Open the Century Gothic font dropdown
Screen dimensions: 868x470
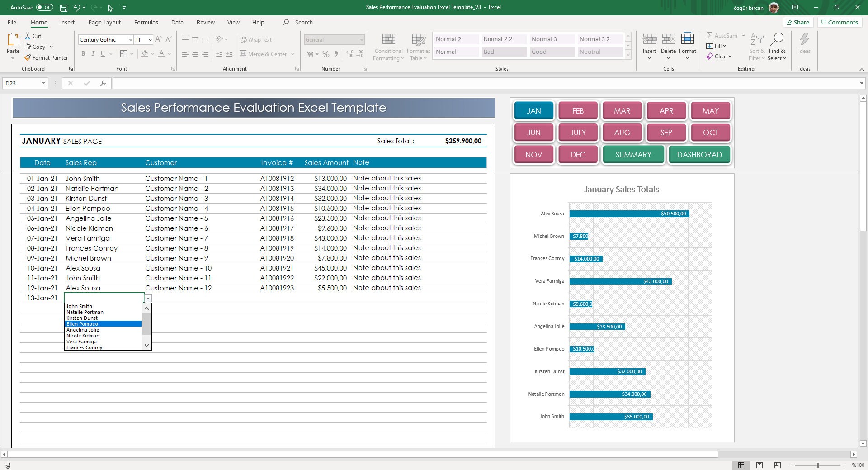click(130, 39)
